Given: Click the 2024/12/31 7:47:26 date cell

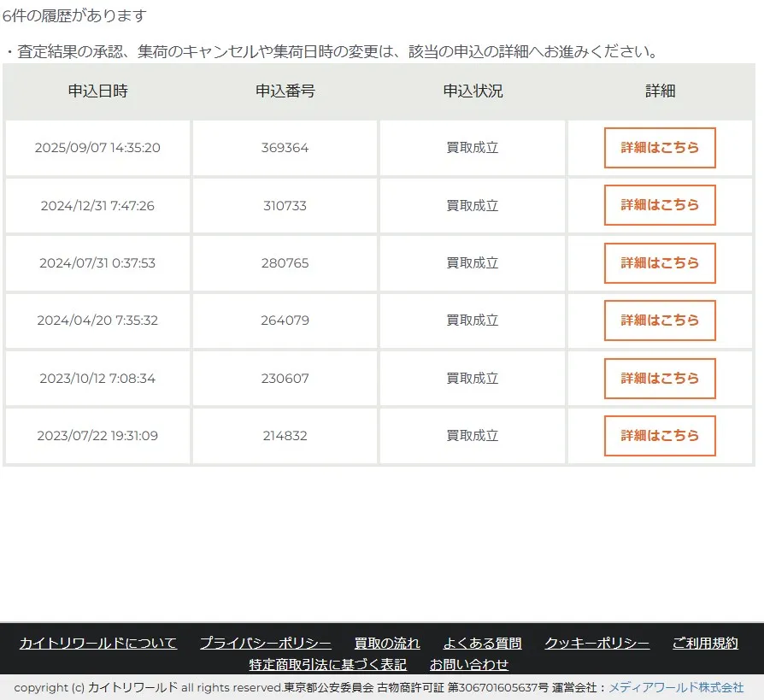Looking at the screenshot, I should [x=97, y=206].
